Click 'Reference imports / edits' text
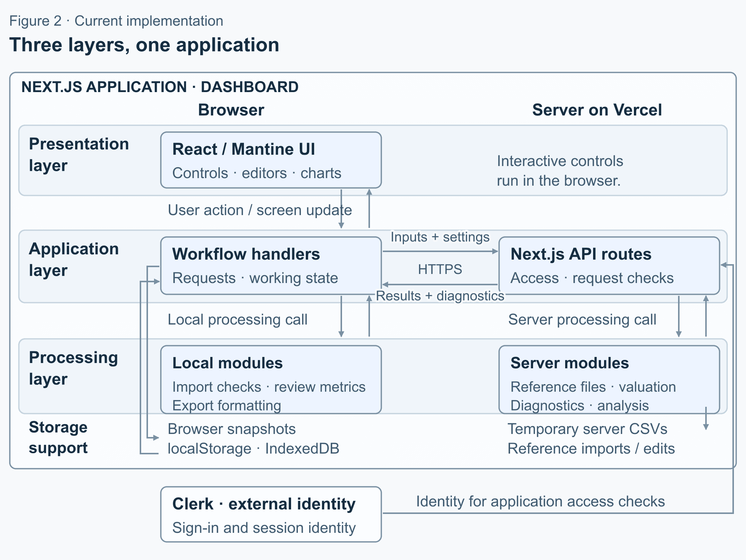This screenshot has height=560, width=746. [591, 449]
